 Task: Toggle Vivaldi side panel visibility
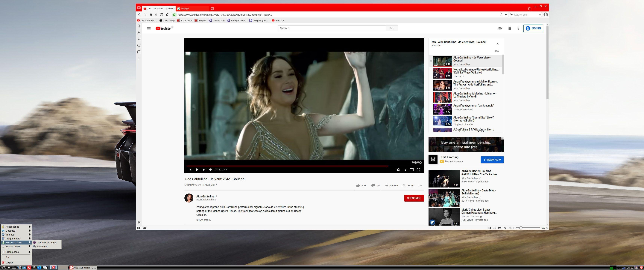139,228
